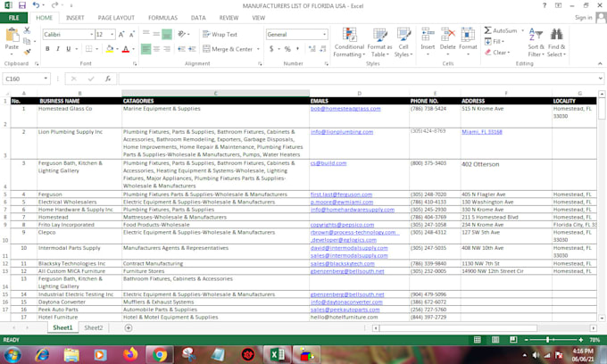Click the Save icon in quick access toolbar

[22, 5]
